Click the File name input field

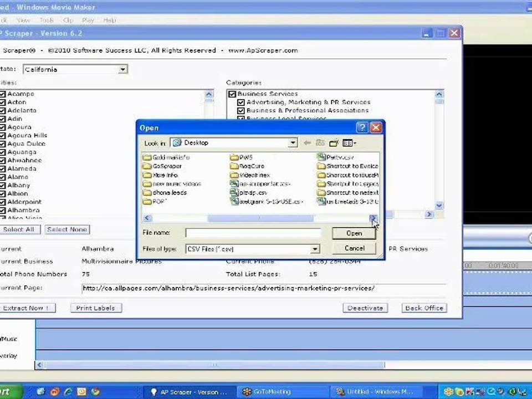[x=253, y=233]
